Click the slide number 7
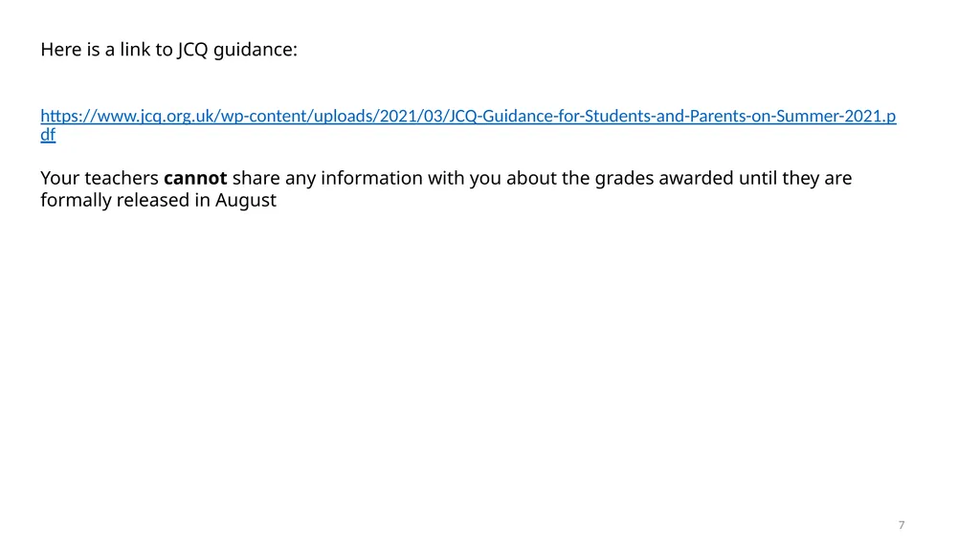The width and height of the screenshot is (980, 550). [x=902, y=525]
